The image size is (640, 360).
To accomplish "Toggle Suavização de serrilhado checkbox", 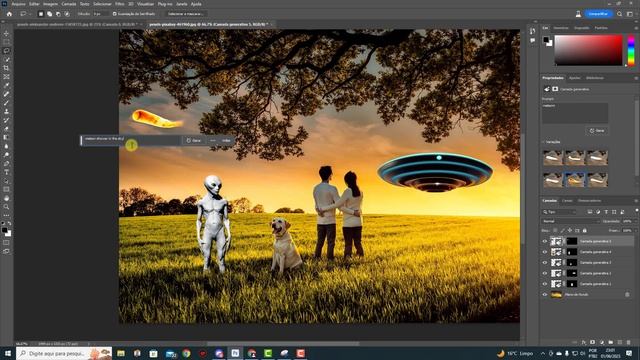I will pyautogui.click(x=115, y=14).
